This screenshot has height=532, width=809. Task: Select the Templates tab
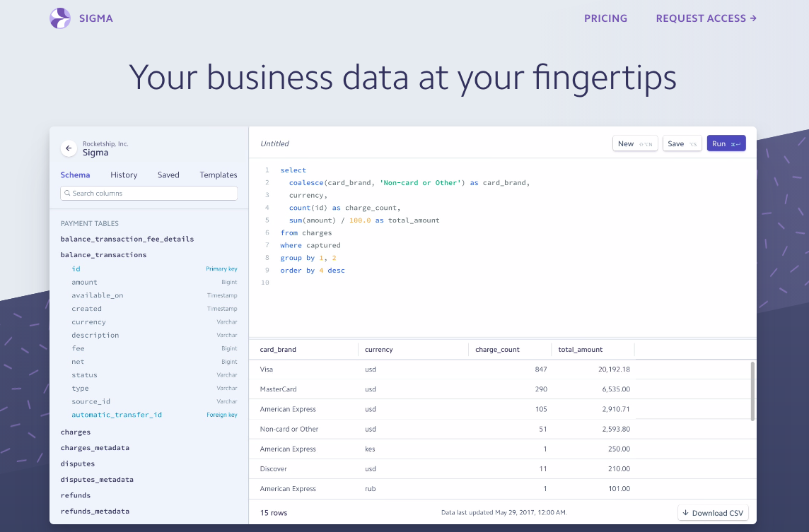pyautogui.click(x=218, y=175)
